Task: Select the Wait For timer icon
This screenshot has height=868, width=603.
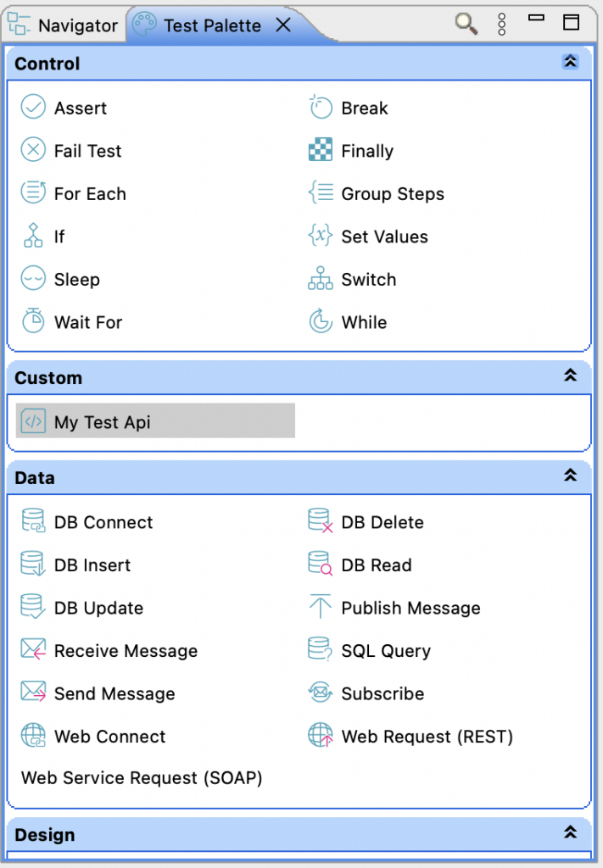Action: pos(33,320)
